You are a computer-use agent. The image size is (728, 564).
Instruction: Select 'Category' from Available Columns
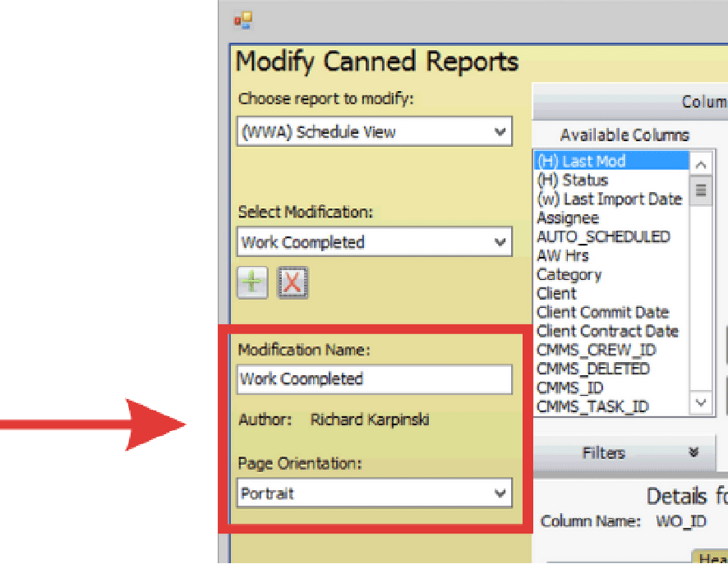point(569,274)
